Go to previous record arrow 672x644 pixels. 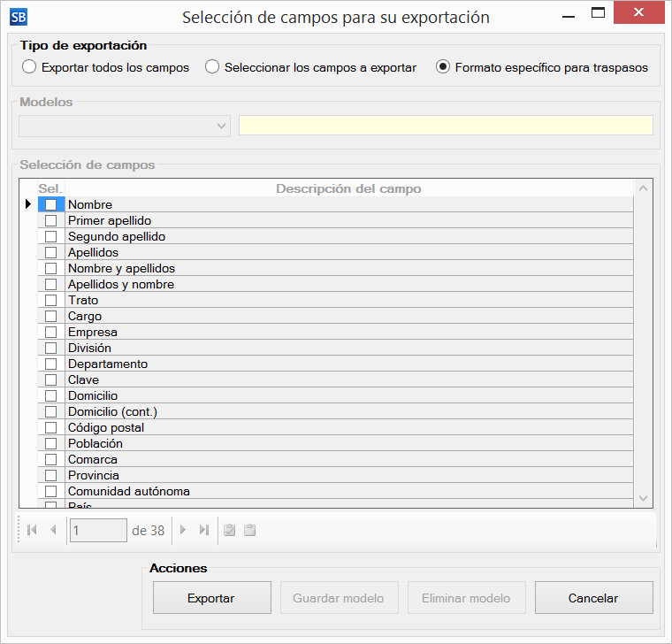point(53,530)
